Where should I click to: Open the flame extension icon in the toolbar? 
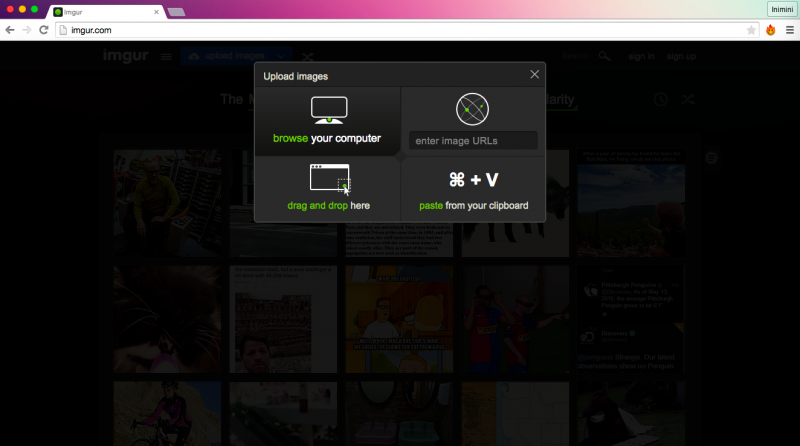(770, 30)
